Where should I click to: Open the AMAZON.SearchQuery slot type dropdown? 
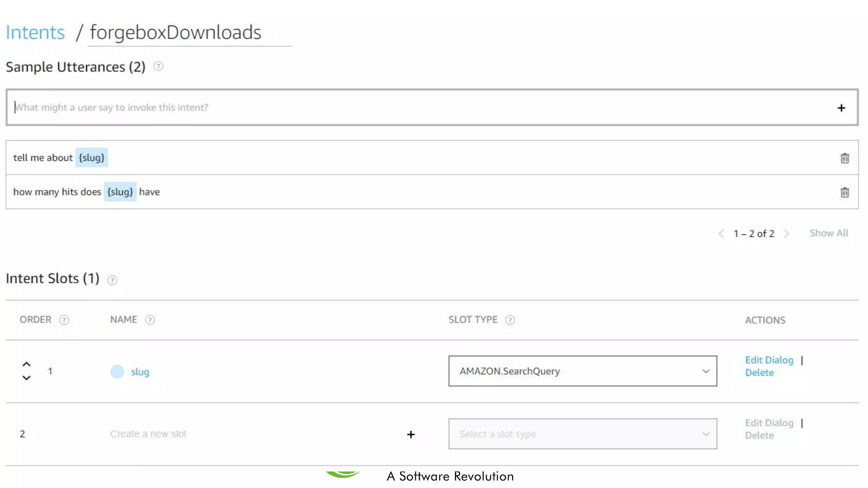tap(582, 371)
